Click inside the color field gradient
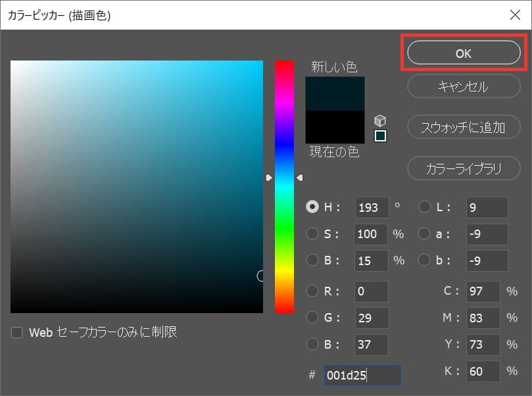 tap(137, 187)
